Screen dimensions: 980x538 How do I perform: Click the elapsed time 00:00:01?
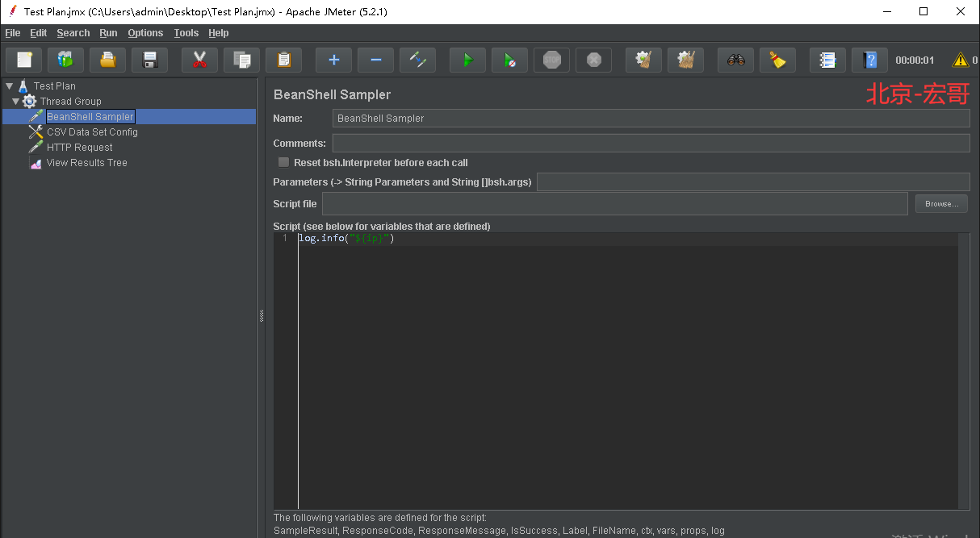pyautogui.click(x=915, y=60)
